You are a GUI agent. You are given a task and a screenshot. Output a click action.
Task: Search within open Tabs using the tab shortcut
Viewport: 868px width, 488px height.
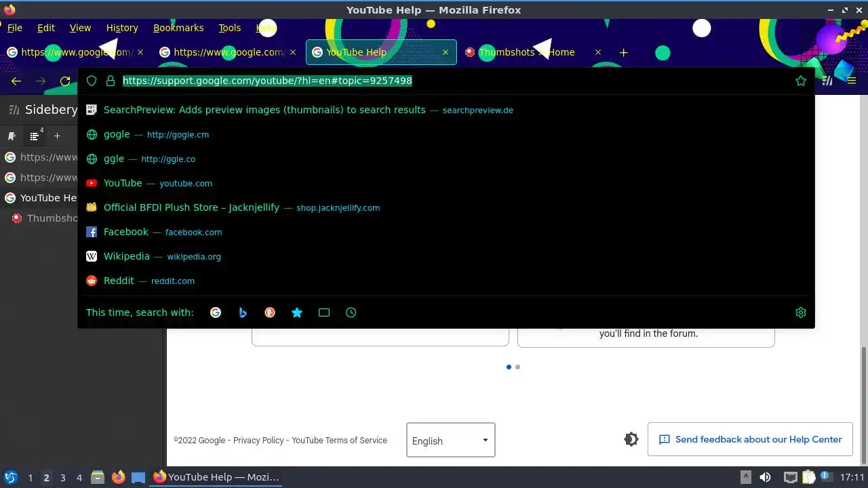point(324,312)
